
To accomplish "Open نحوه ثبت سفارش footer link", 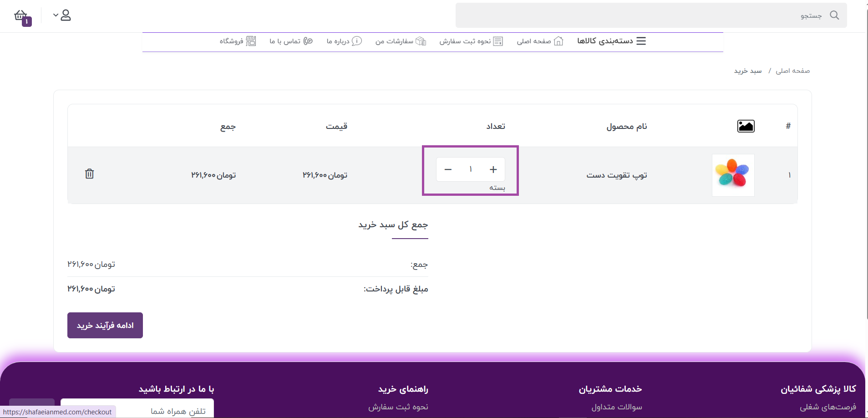I will click(x=398, y=407).
